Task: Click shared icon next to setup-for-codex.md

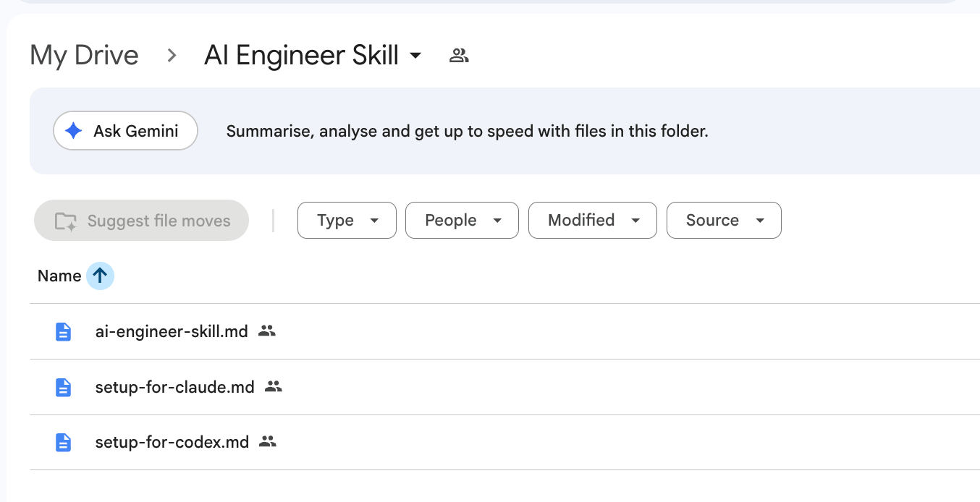Action: pyautogui.click(x=268, y=441)
